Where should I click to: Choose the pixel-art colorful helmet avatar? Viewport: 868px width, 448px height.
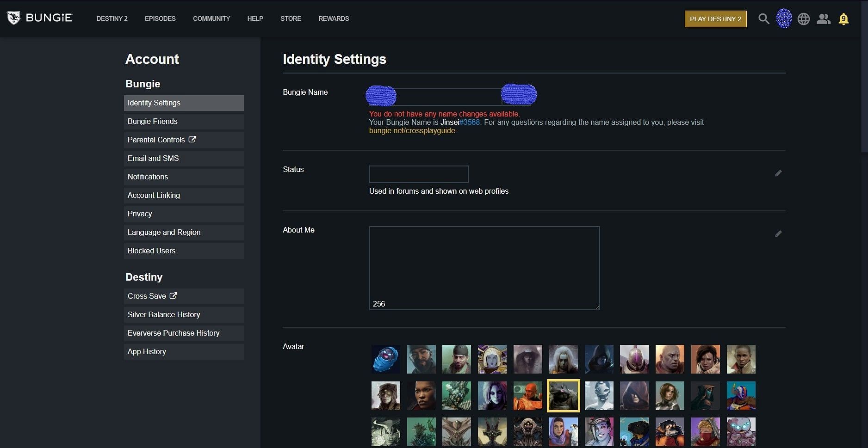point(741,396)
